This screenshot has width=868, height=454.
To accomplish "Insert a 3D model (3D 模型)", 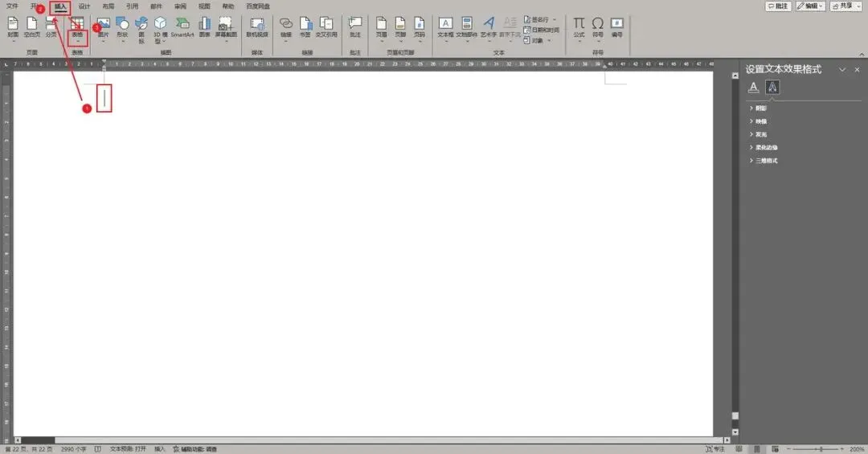I will click(160, 30).
